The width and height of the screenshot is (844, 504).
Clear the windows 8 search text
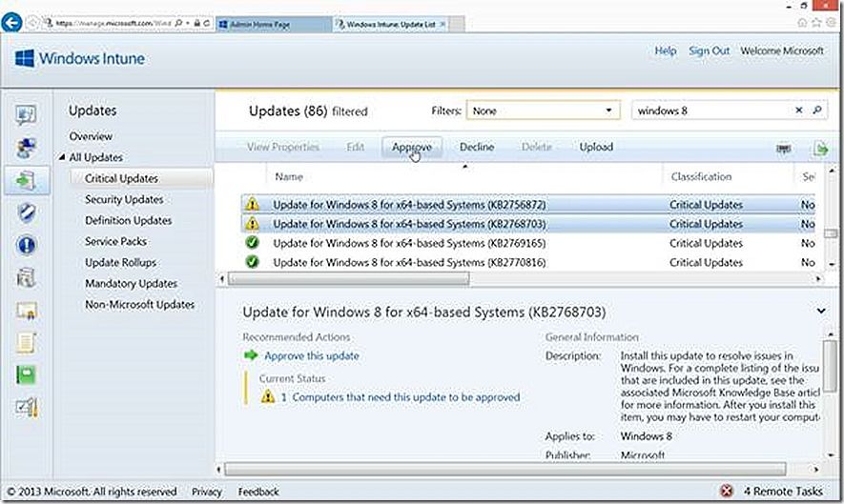click(799, 111)
